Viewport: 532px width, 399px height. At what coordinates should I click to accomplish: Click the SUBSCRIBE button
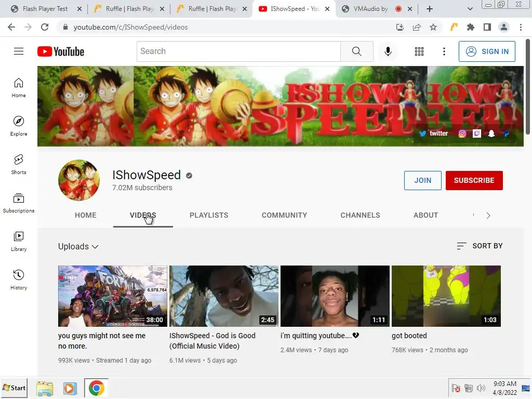[474, 180]
